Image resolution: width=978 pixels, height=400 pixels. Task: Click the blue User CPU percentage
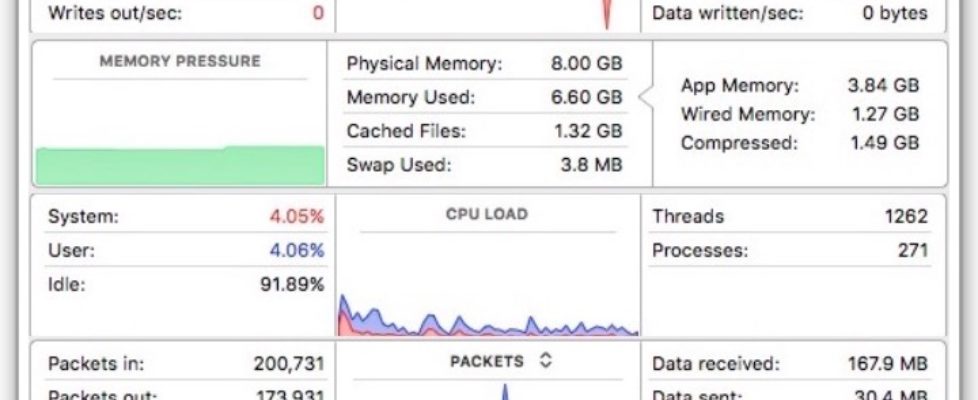(296, 250)
